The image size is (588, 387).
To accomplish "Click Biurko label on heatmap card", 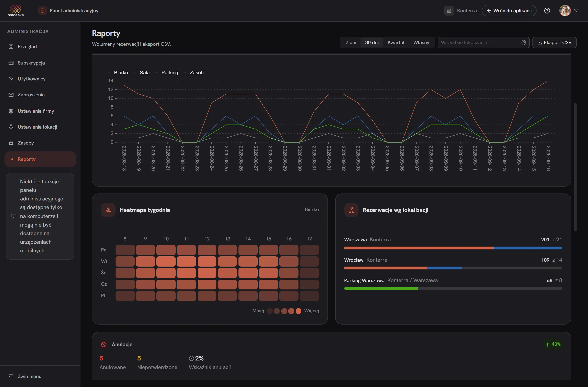I will 312,209.
